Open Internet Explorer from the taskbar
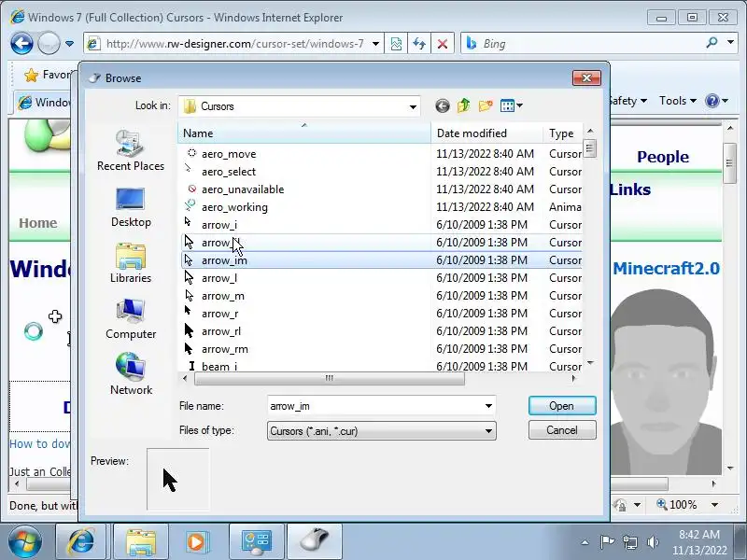The width and height of the screenshot is (747, 560). tap(82, 542)
